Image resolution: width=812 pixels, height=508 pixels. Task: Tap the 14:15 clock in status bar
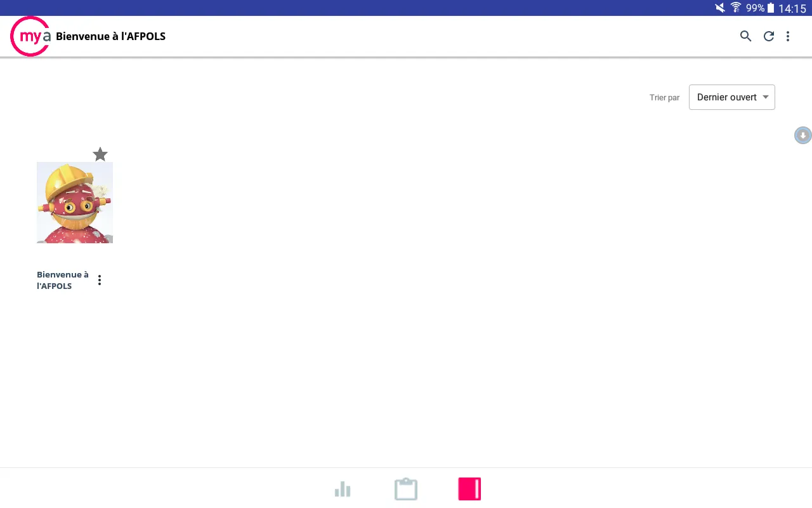pos(792,8)
